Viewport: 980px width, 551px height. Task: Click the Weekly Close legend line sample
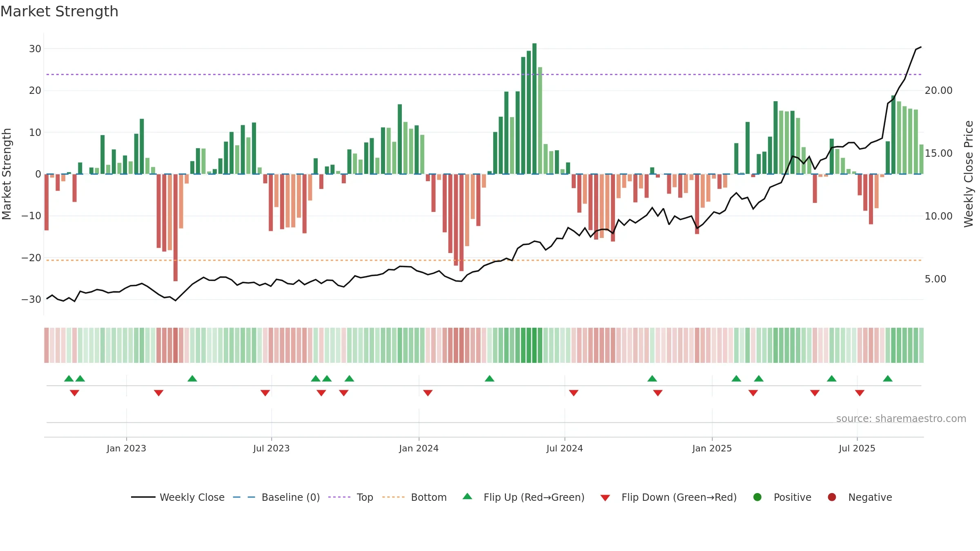tap(143, 497)
